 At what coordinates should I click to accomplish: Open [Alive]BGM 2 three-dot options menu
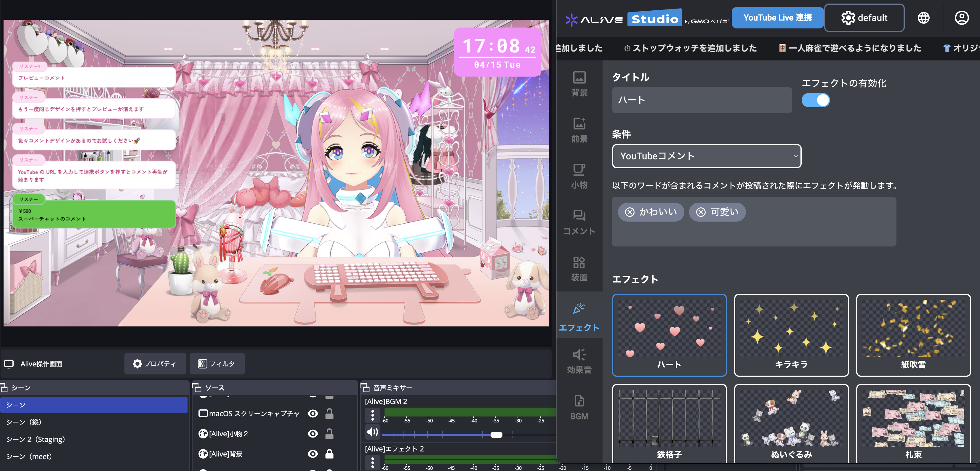372,415
